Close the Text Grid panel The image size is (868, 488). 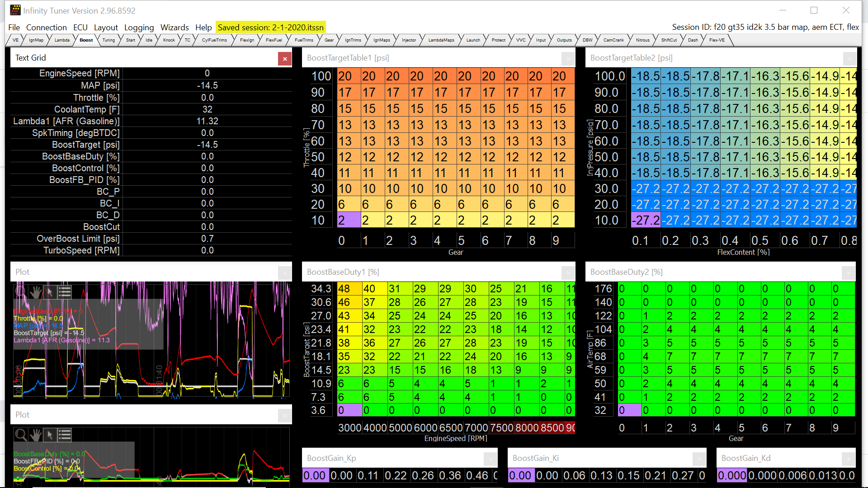(285, 59)
